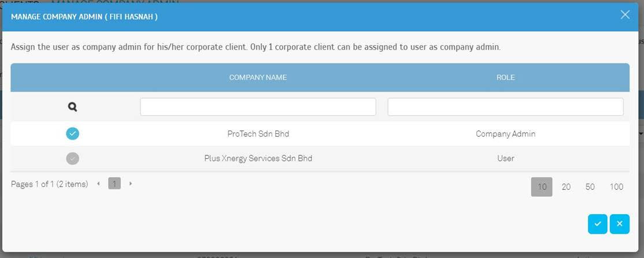
Task: Click the Plus Xnergy Services Sdn Bhd name
Action: coord(258,158)
